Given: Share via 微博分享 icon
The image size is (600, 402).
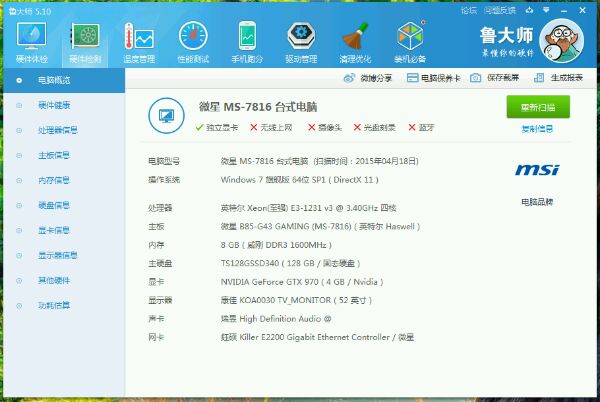Looking at the screenshot, I should coord(349,78).
